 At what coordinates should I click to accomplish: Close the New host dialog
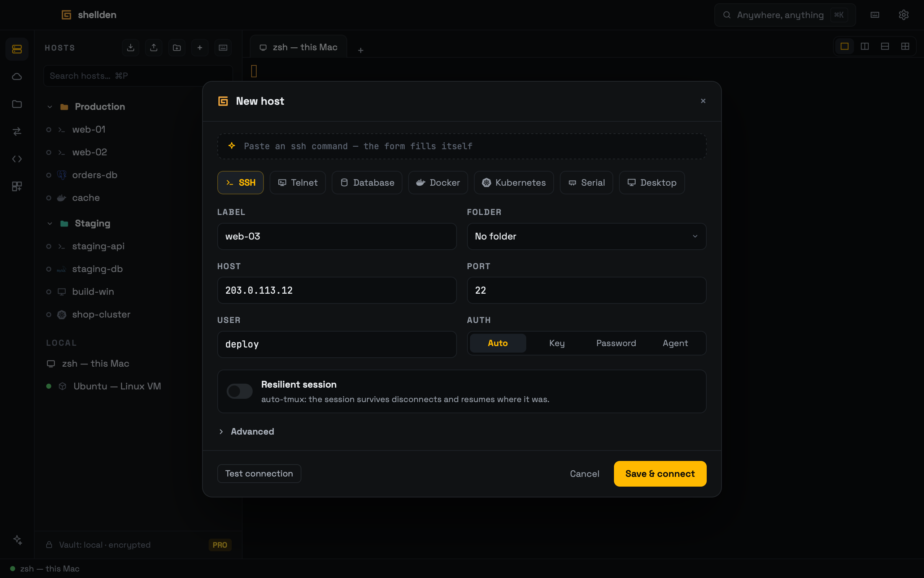[x=703, y=101]
